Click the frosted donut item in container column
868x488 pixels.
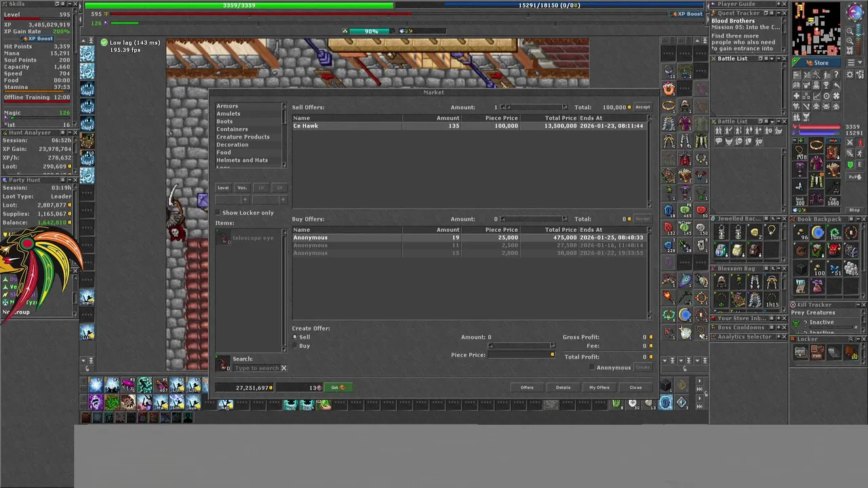coord(669,89)
